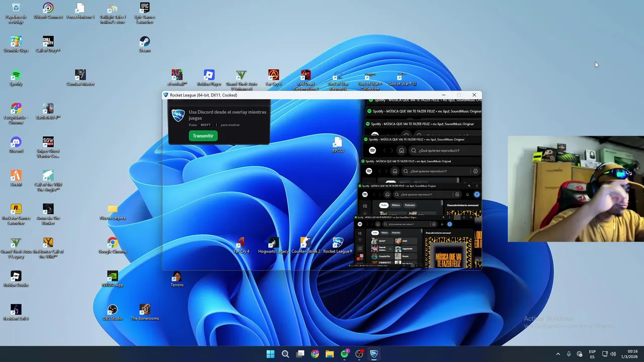Switch to Spotify via taskbar icon
This screenshot has width=644, height=362.
[345, 354]
